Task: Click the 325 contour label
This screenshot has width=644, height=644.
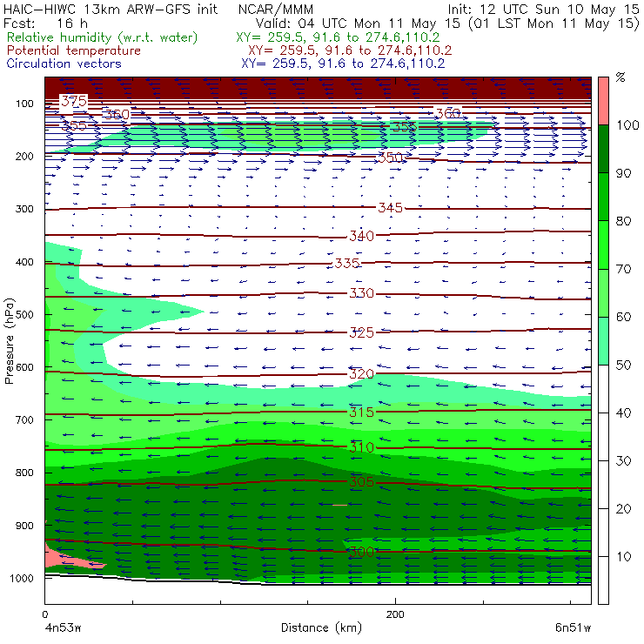Action: (361, 332)
